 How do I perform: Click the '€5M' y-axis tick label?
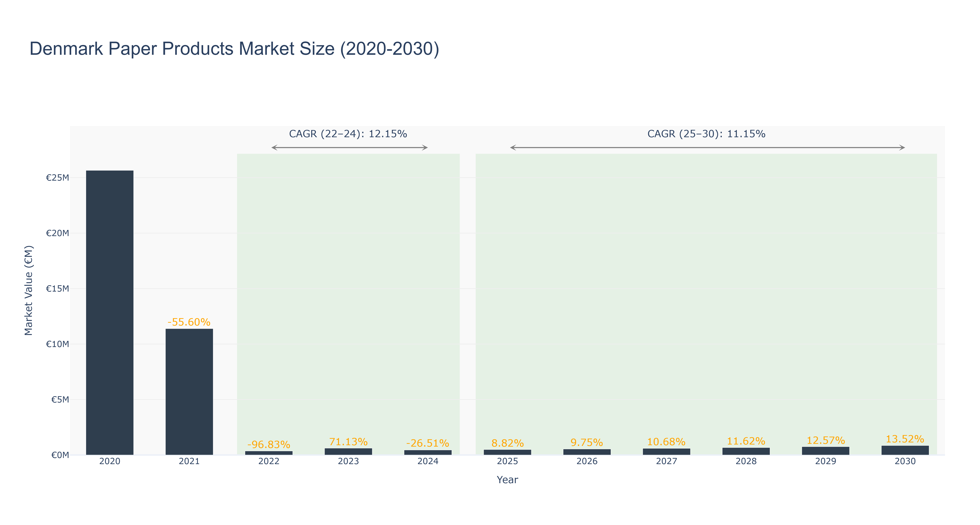[x=60, y=400]
